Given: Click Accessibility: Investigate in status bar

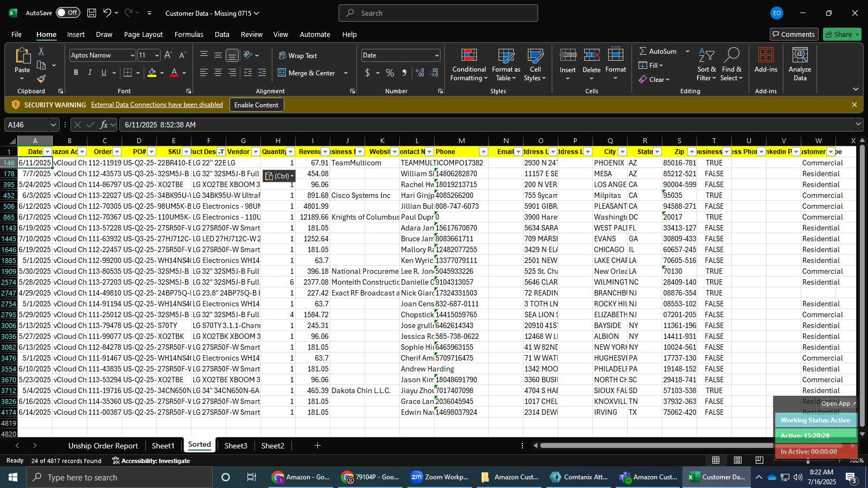Looking at the screenshot, I should point(151,461).
